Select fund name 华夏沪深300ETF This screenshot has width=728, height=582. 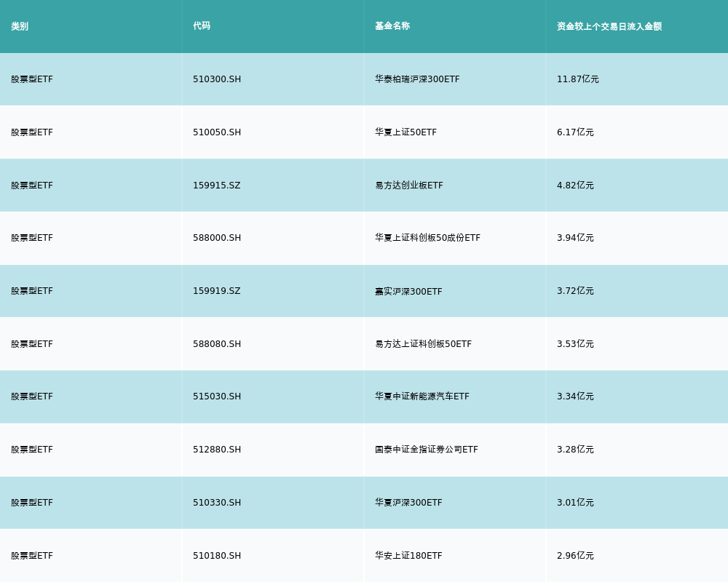[408, 503]
